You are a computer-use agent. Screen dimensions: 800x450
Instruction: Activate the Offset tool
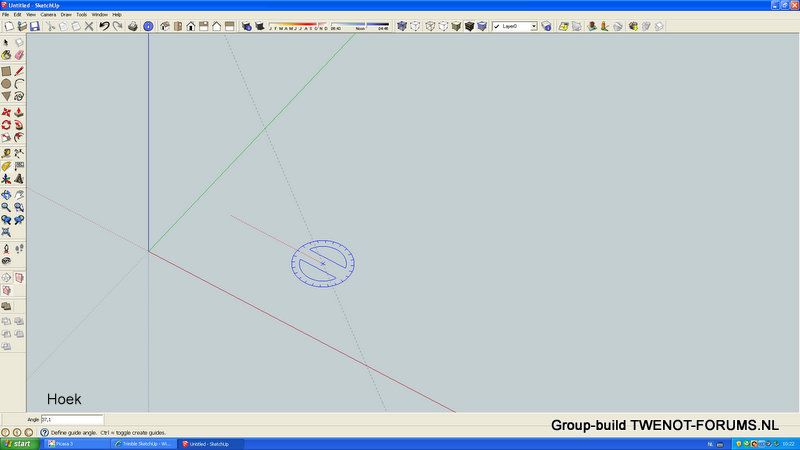coord(19,137)
